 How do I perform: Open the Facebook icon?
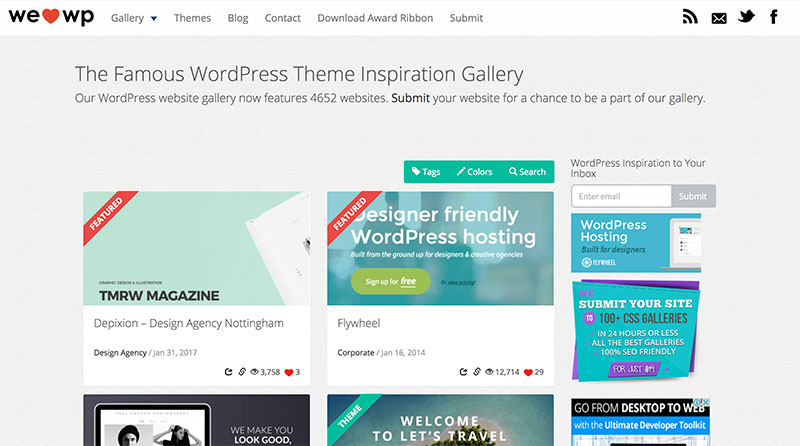(x=773, y=17)
